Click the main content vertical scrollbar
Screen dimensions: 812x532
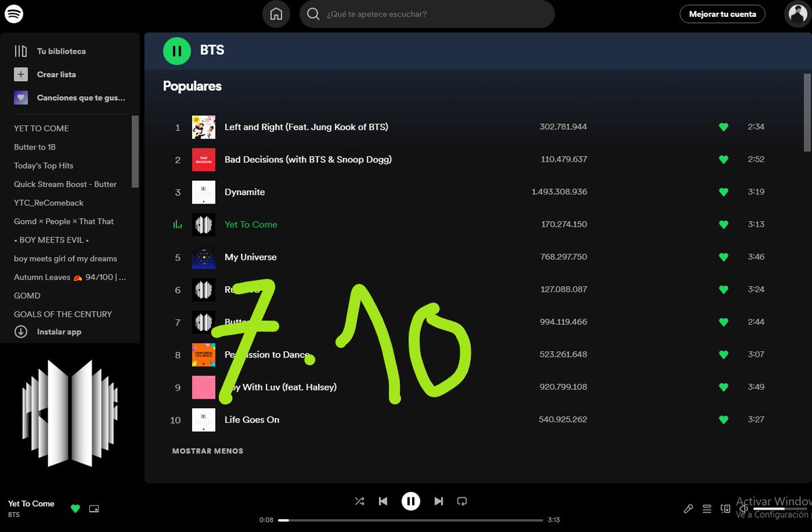tap(807, 113)
